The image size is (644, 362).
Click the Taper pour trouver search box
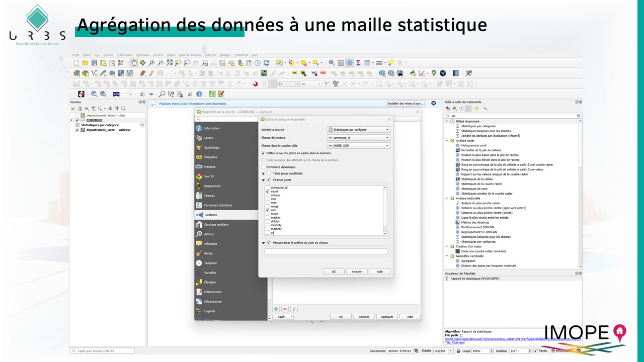[103, 351]
